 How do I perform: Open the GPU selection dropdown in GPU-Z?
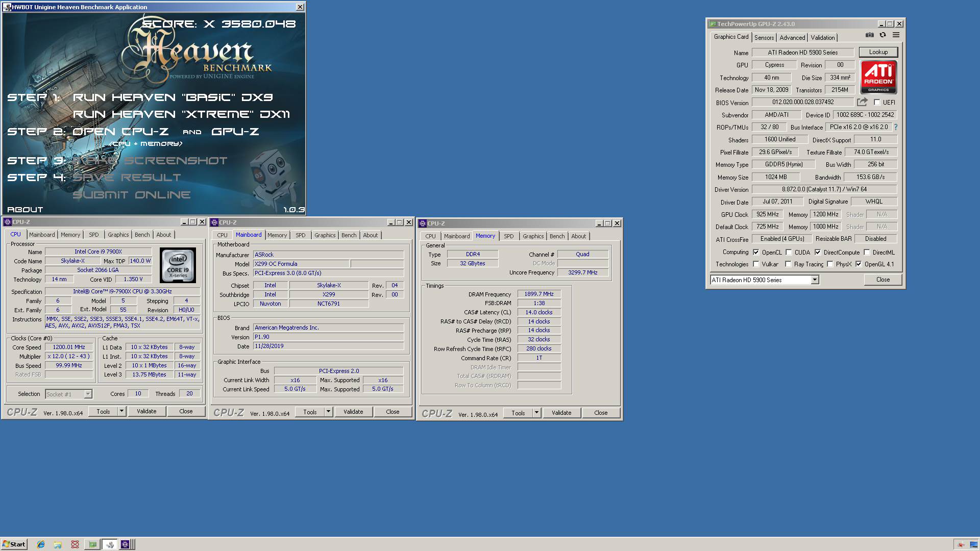(815, 280)
